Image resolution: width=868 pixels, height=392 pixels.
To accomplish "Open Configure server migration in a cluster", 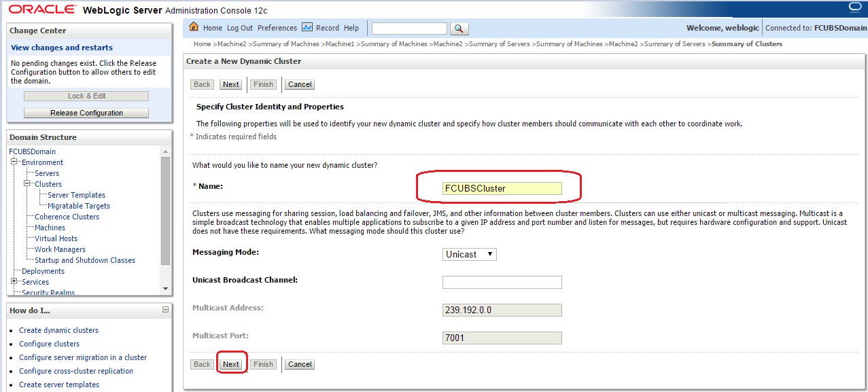I will coord(83,357).
